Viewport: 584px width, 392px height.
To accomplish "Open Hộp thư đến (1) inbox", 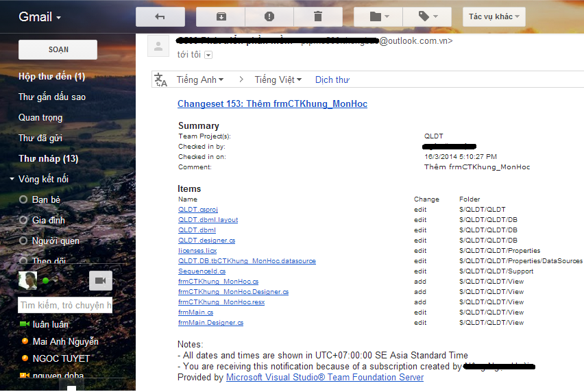I will point(51,76).
